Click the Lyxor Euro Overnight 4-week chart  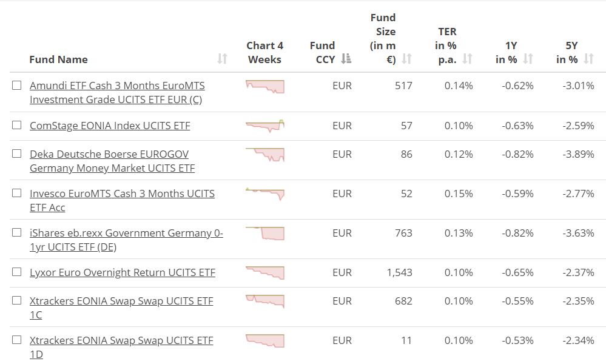pos(265,272)
